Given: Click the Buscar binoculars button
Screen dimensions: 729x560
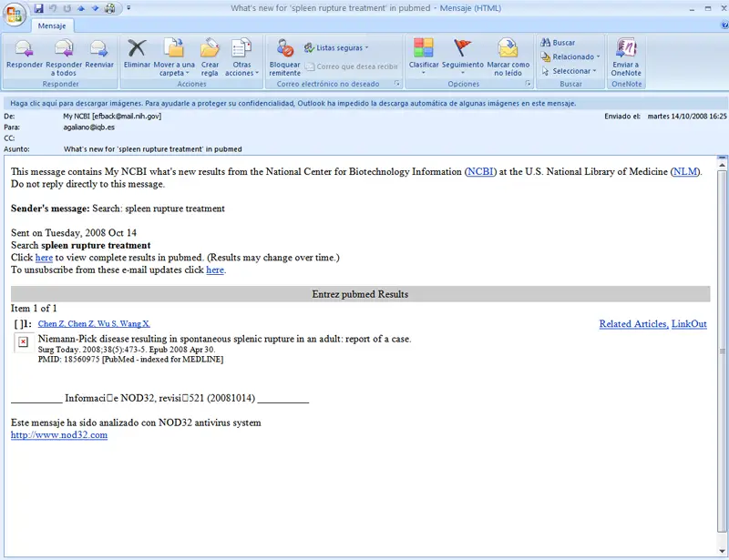Looking at the screenshot, I should point(558,43).
